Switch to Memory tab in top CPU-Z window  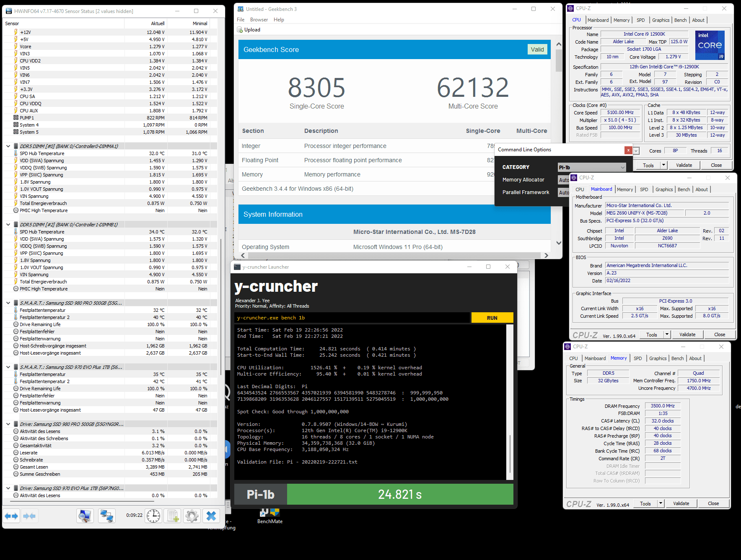(622, 20)
